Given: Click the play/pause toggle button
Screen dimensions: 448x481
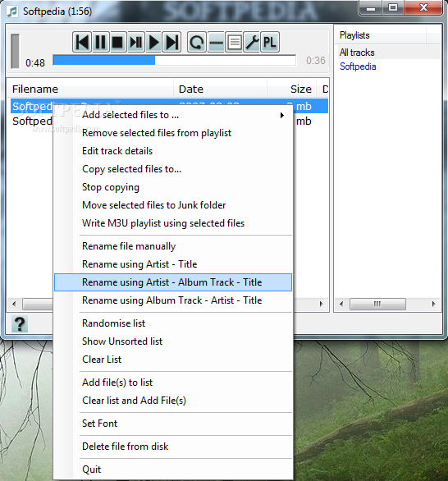Looking at the screenshot, I should click(x=136, y=42).
